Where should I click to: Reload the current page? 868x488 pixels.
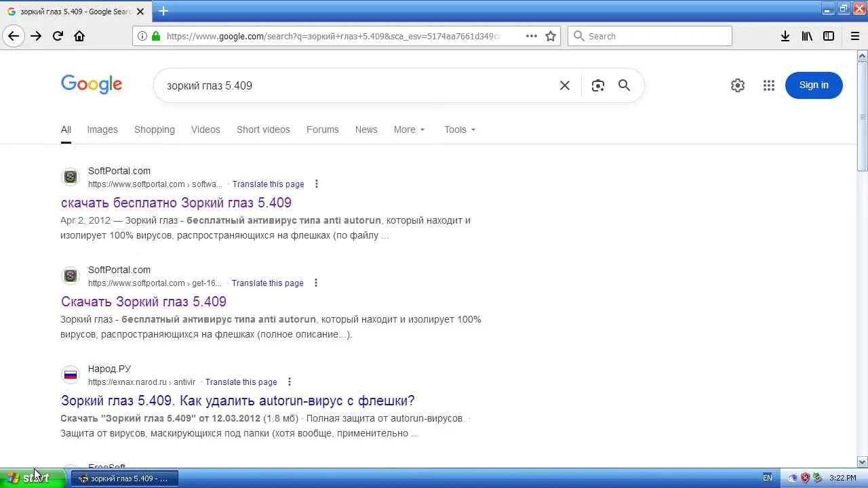[58, 36]
